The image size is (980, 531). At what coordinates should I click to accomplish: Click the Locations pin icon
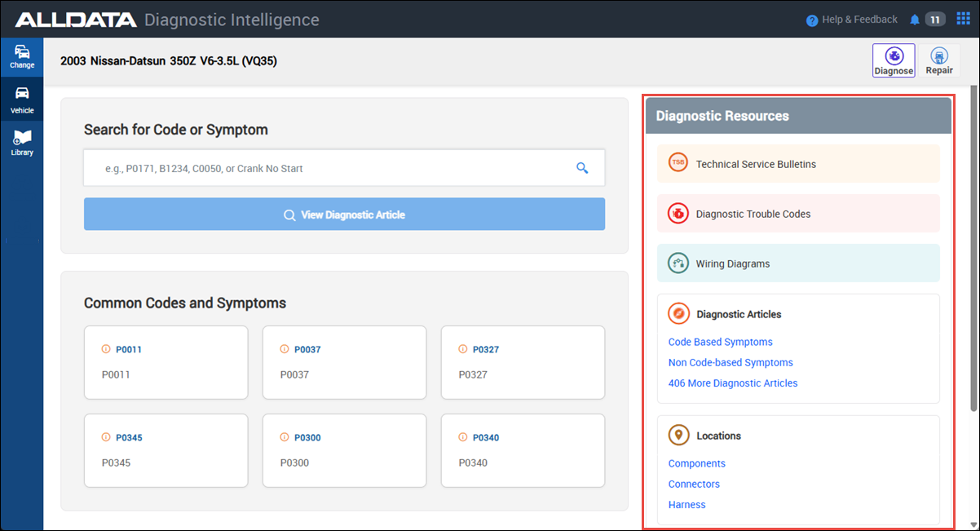pos(678,436)
